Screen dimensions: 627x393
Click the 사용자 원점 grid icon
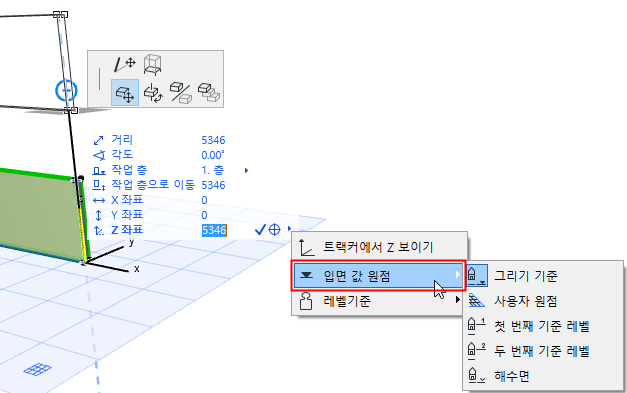477,301
